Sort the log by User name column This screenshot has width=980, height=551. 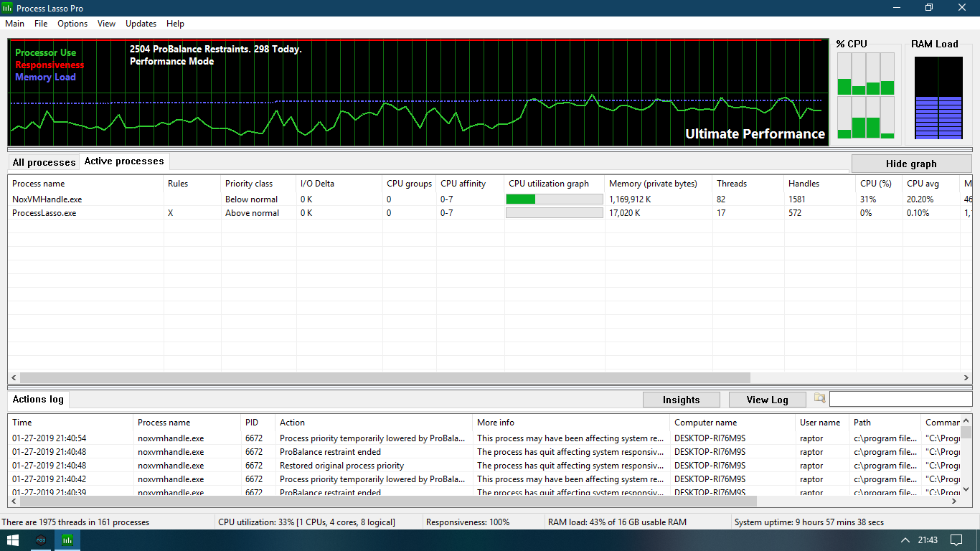tap(822, 423)
